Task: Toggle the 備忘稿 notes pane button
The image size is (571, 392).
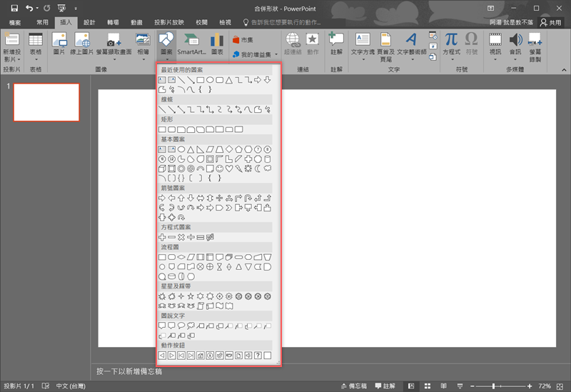Action: (x=353, y=386)
